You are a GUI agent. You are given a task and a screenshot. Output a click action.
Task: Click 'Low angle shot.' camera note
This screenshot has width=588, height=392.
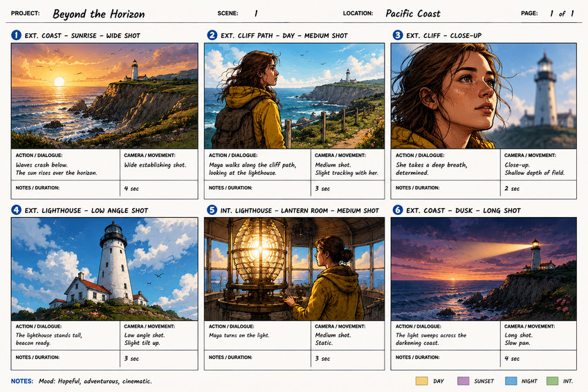145,335
